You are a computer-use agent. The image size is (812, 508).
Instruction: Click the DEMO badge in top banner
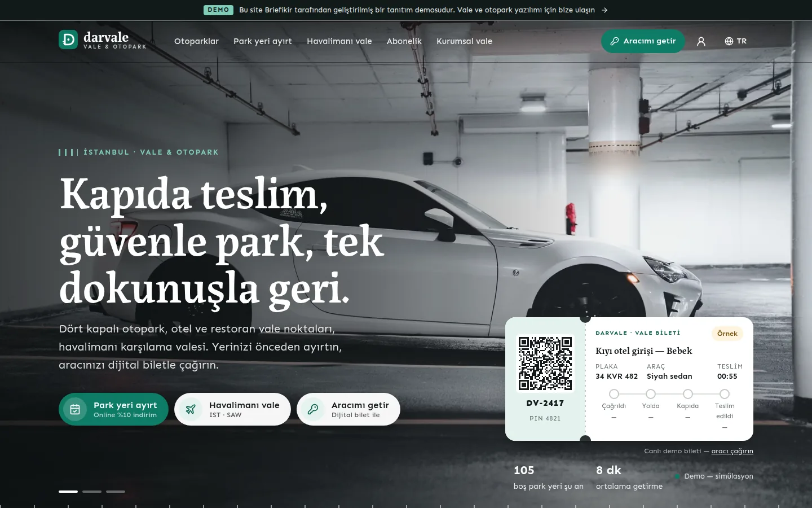pyautogui.click(x=218, y=10)
